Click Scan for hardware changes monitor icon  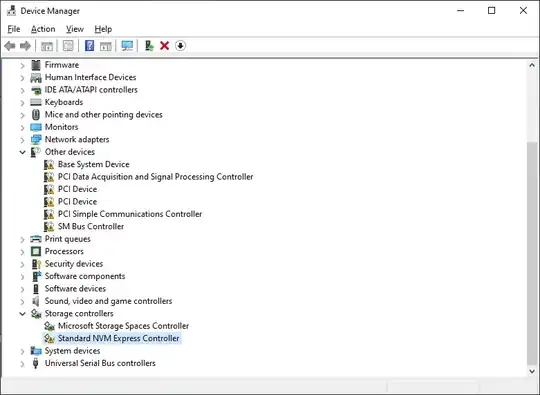[x=127, y=45]
